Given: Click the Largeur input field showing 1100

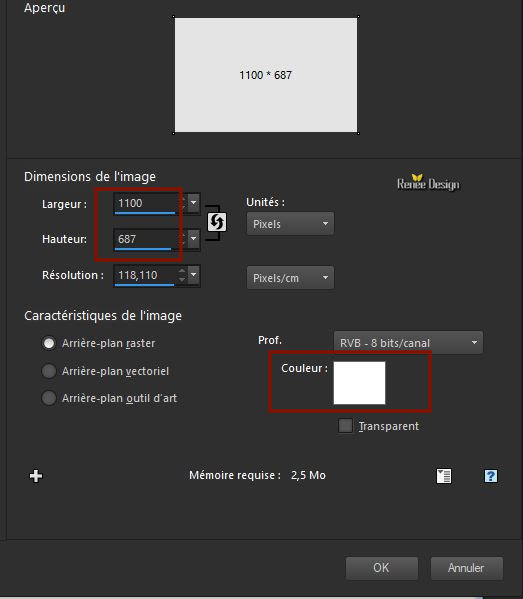Looking at the screenshot, I should click(x=147, y=203).
